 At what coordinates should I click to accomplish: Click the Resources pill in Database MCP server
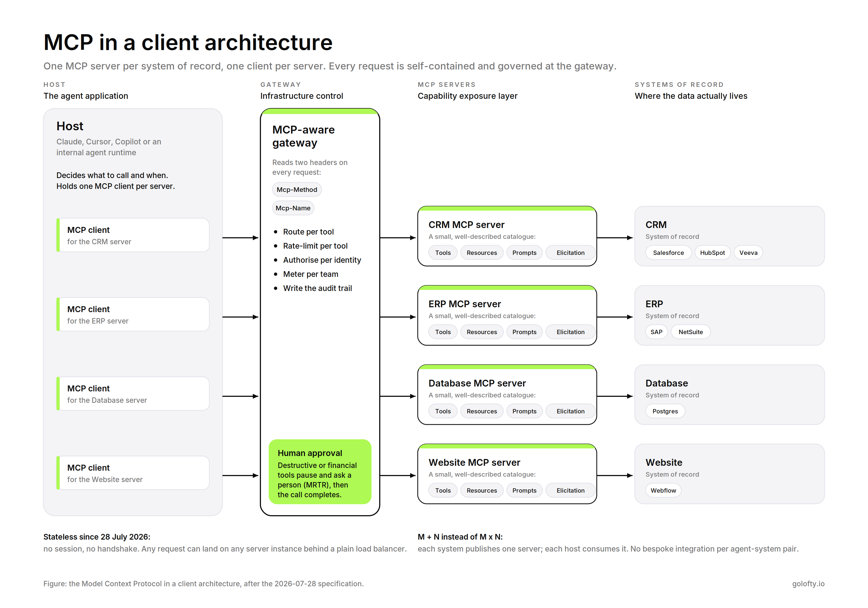[x=482, y=411]
